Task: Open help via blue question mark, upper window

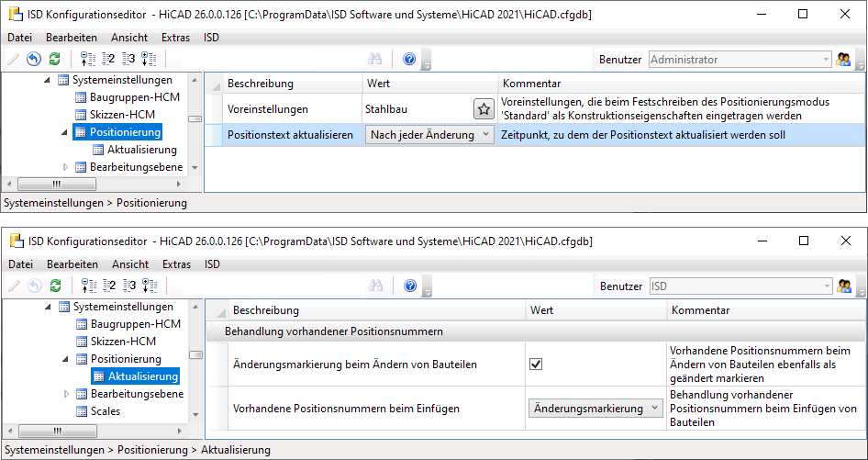Action: [x=409, y=60]
